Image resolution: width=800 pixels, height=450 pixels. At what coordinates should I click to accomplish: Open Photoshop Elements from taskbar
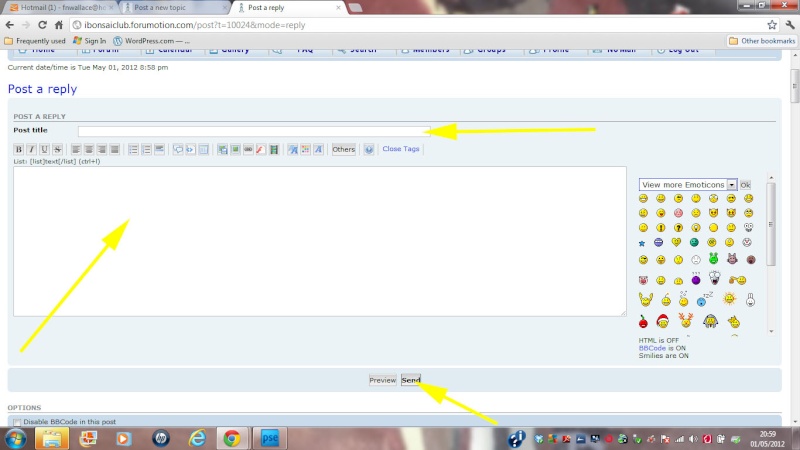269,438
